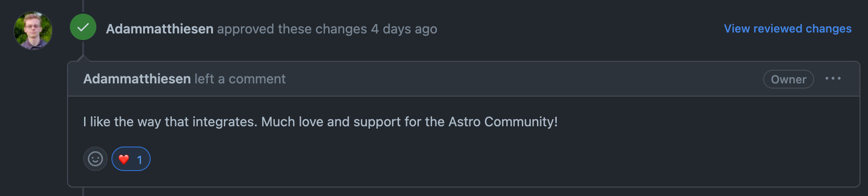Click the green approved checkmark badge

[x=83, y=28]
